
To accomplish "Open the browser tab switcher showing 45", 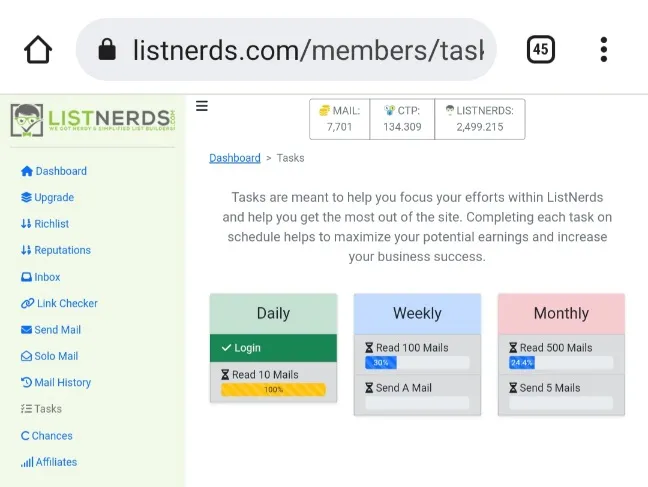I will pos(540,49).
